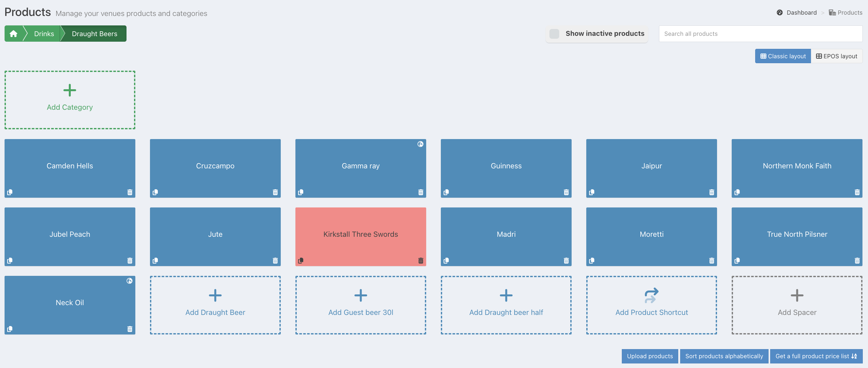
Task: Sort products alphabetically
Action: tap(724, 356)
